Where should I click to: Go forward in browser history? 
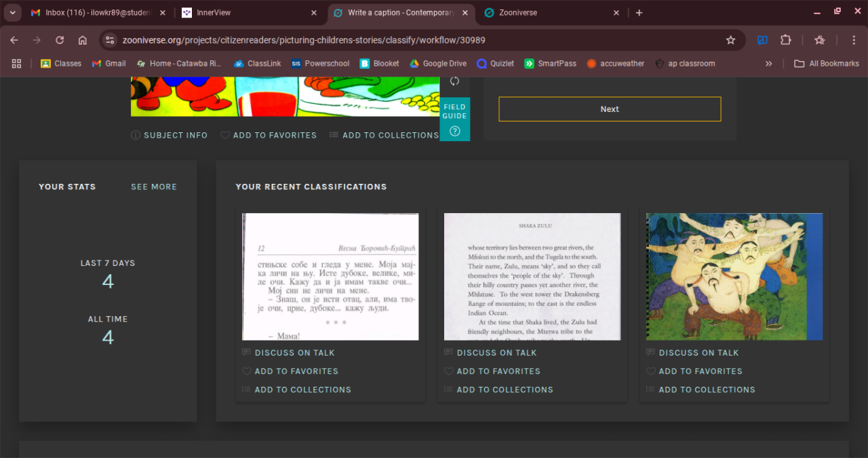click(x=37, y=40)
